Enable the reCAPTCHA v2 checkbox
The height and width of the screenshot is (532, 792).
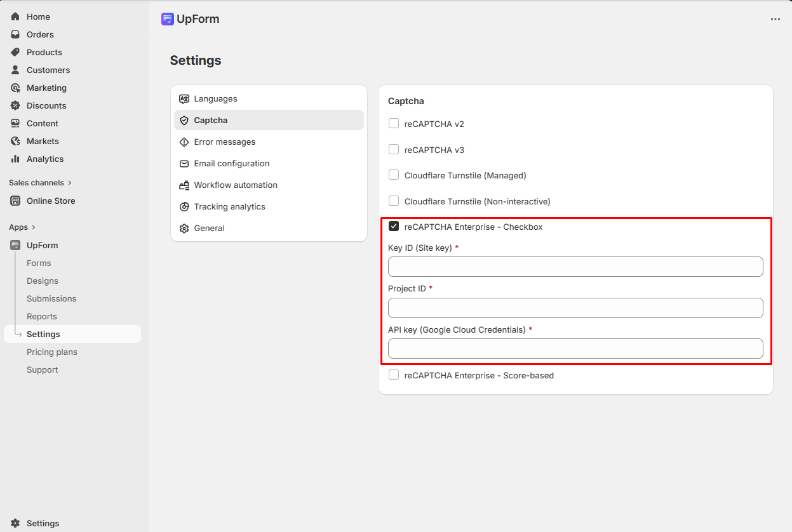394,124
